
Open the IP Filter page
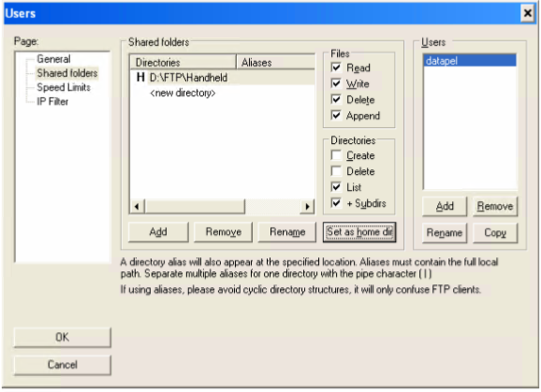point(52,101)
